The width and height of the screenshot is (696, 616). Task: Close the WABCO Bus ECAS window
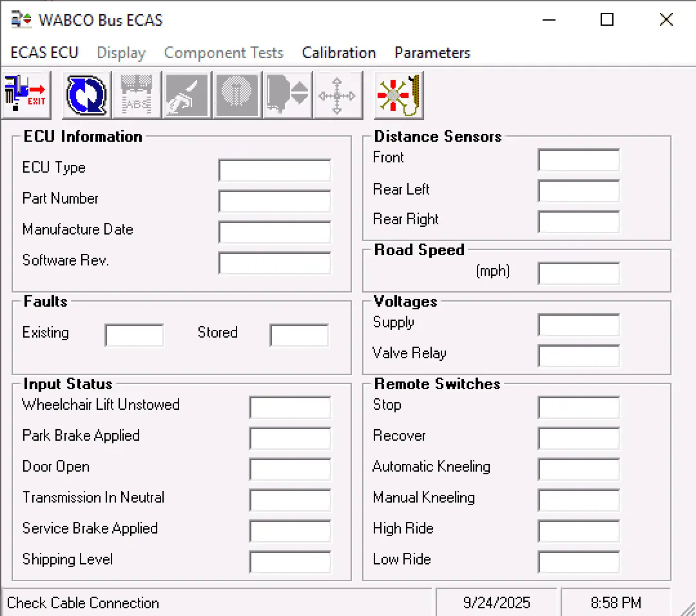666,20
